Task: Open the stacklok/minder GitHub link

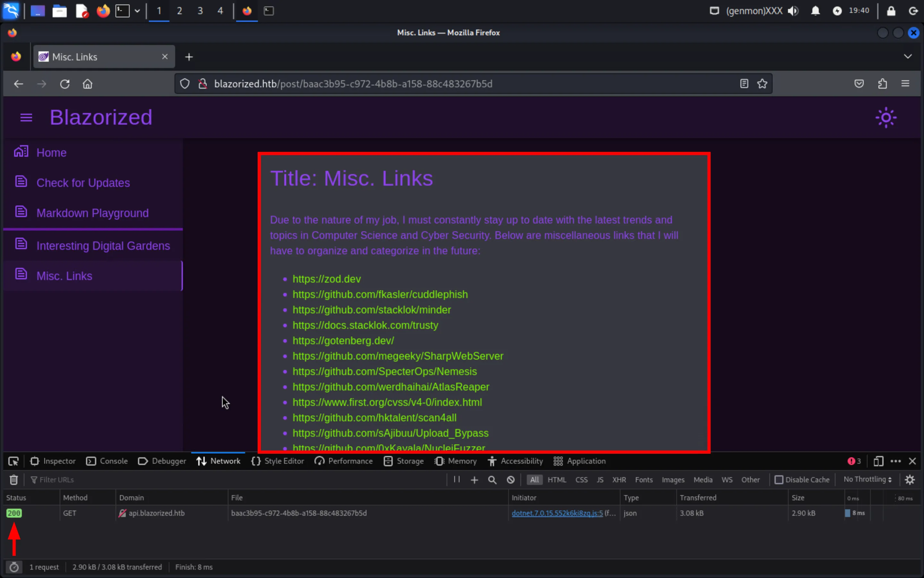Action: click(x=372, y=310)
